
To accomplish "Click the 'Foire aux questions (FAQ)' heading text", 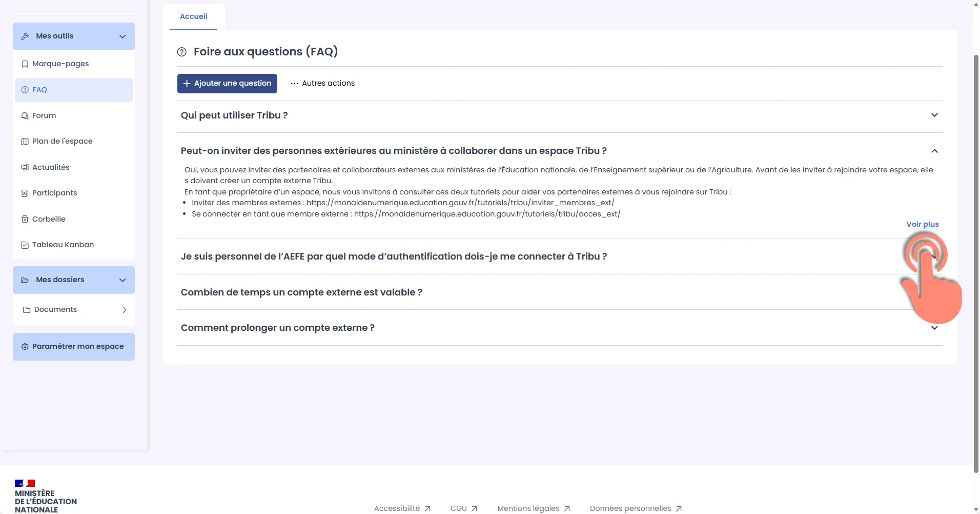I will 266,52.
